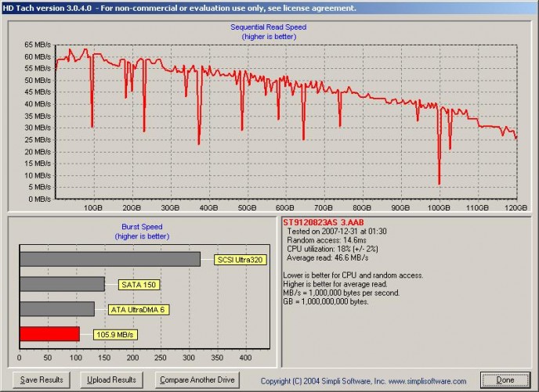Close the report with the Done button
The image size is (539, 392).
point(505,379)
